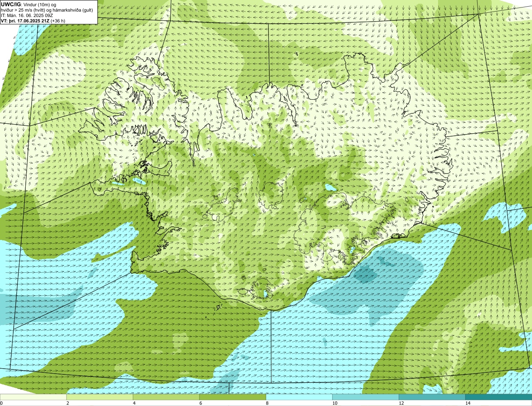Pick the light green 2–4 scale swatch
The height and width of the screenshot is (406, 532).
pyautogui.click(x=100, y=397)
